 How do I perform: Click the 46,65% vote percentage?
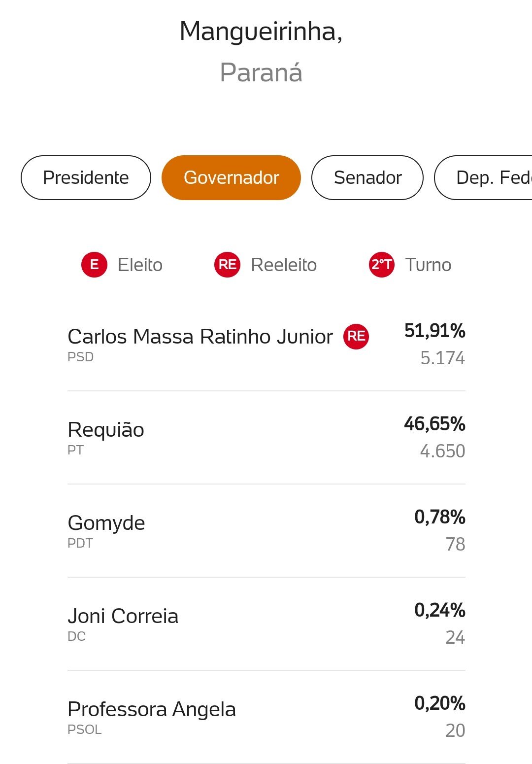[434, 424]
